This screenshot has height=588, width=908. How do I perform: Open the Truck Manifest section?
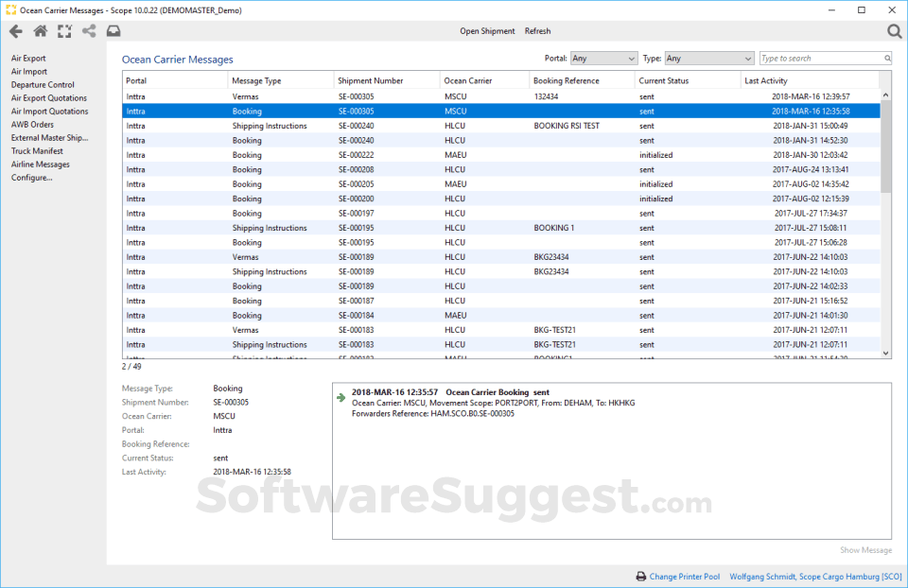pos(37,150)
